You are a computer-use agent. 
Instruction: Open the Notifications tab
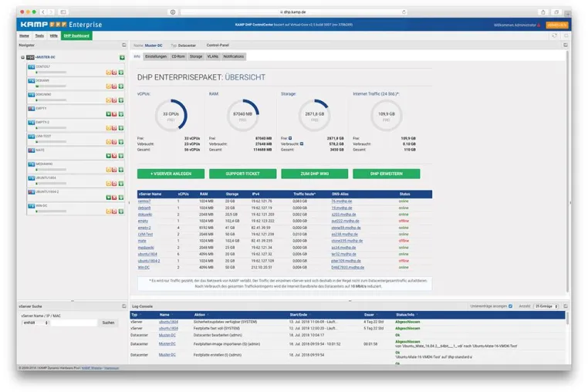coord(234,56)
